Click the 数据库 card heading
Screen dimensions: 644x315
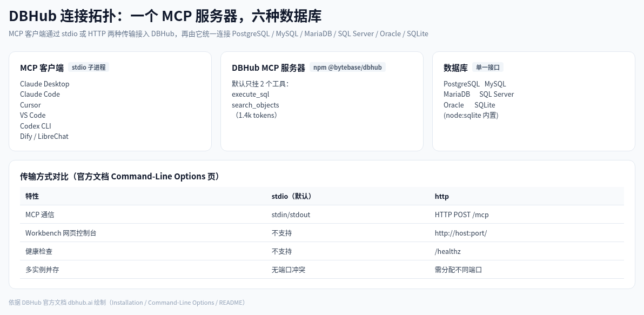tap(455, 68)
